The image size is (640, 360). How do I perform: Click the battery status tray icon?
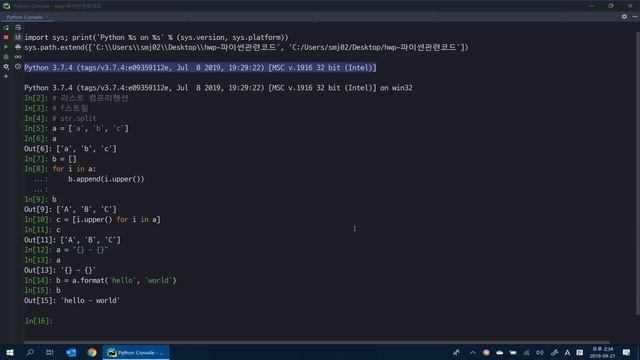[x=513, y=352]
